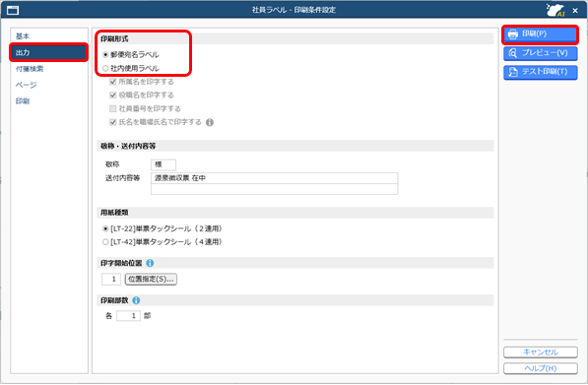Open the 印刷 settings page in sidebar

(x=49, y=101)
